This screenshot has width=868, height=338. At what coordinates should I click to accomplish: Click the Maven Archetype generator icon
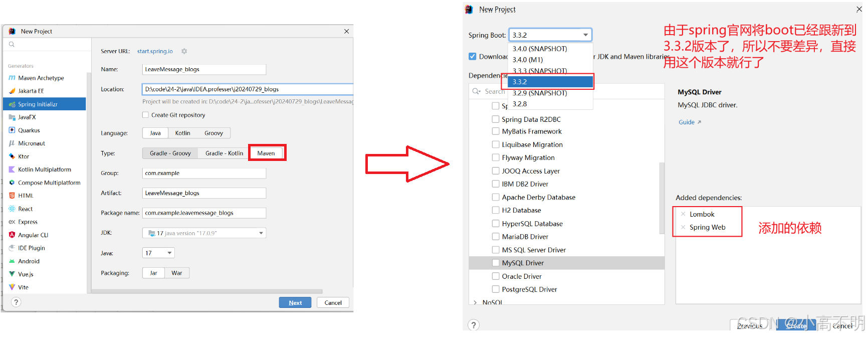pos(12,78)
